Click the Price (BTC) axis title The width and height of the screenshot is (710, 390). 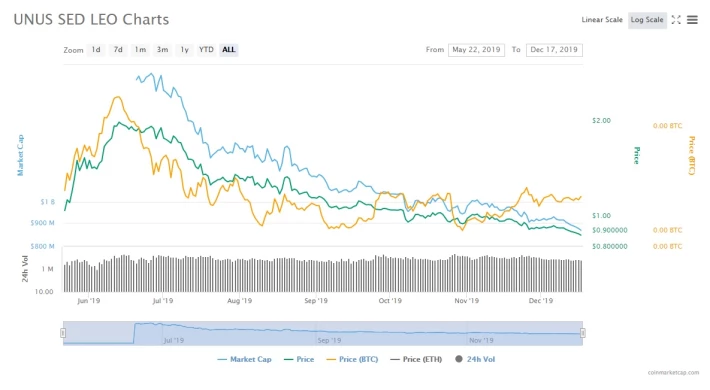tap(692, 155)
